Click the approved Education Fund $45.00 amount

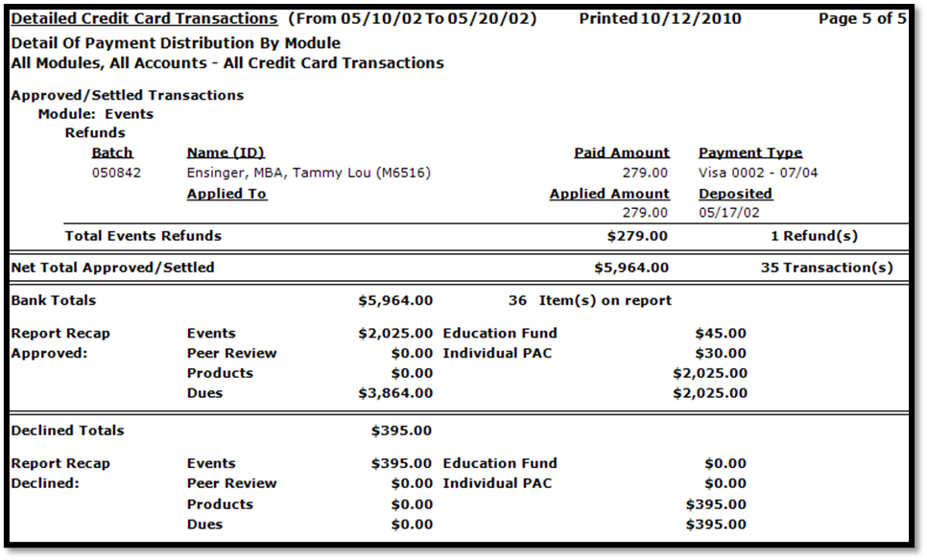(x=721, y=333)
